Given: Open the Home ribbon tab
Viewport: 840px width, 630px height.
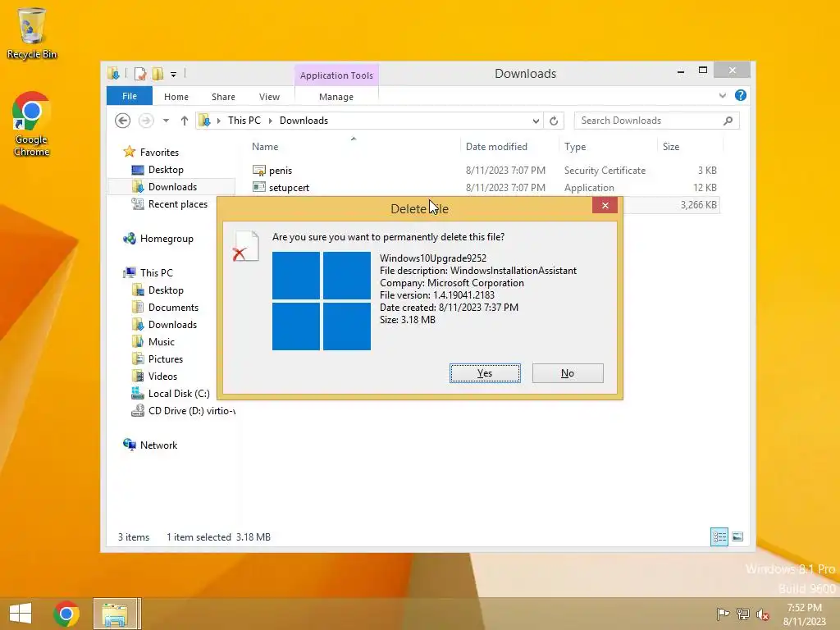Looking at the screenshot, I should point(176,97).
